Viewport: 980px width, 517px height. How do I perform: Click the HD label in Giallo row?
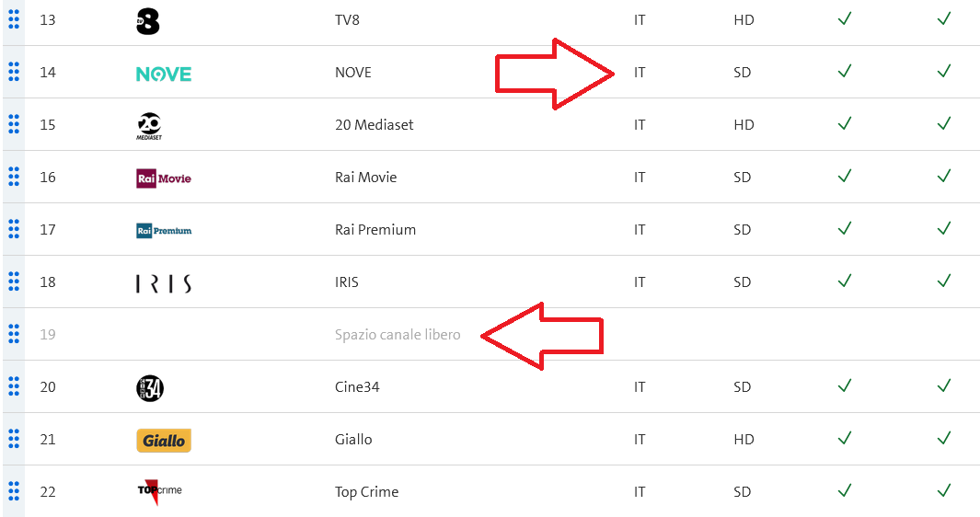click(x=744, y=440)
